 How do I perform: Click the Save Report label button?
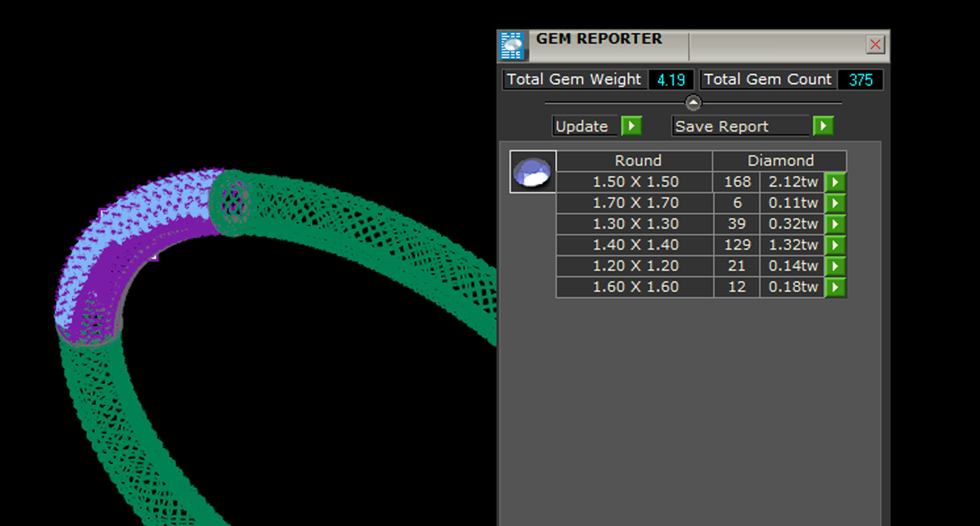(x=741, y=126)
